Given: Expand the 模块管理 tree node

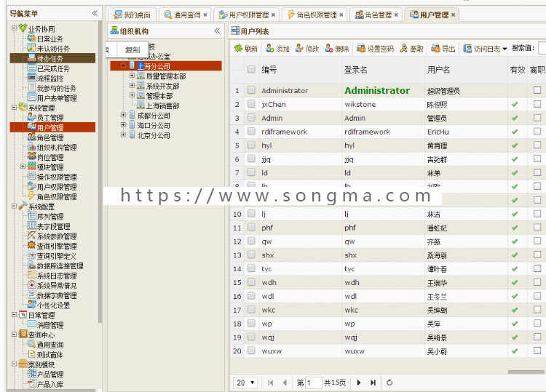Looking at the screenshot, I should point(23,167).
